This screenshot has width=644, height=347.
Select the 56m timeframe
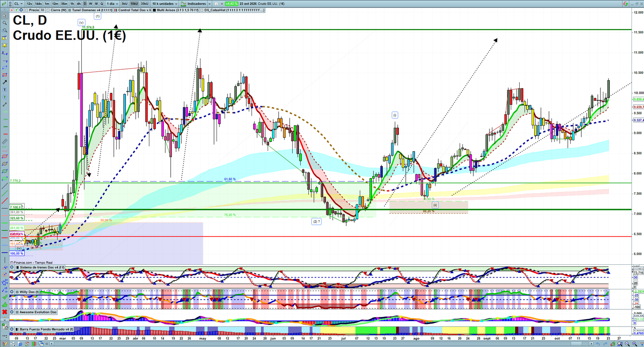(x=64, y=4)
